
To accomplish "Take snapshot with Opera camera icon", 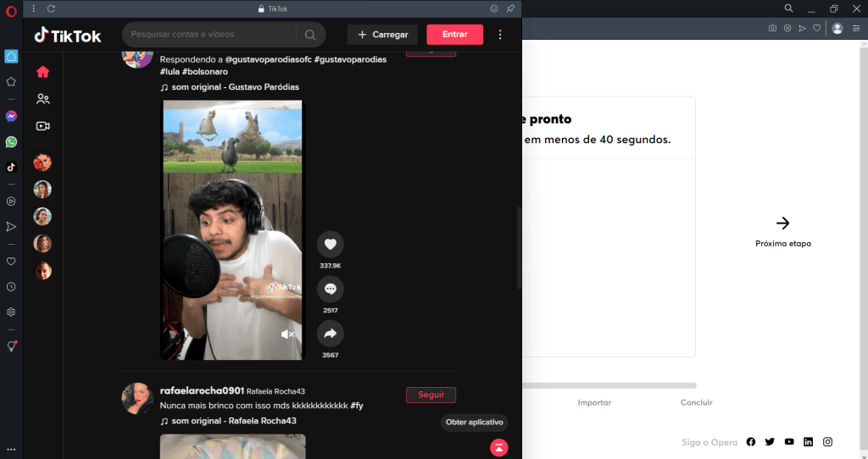I will (x=772, y=28).
